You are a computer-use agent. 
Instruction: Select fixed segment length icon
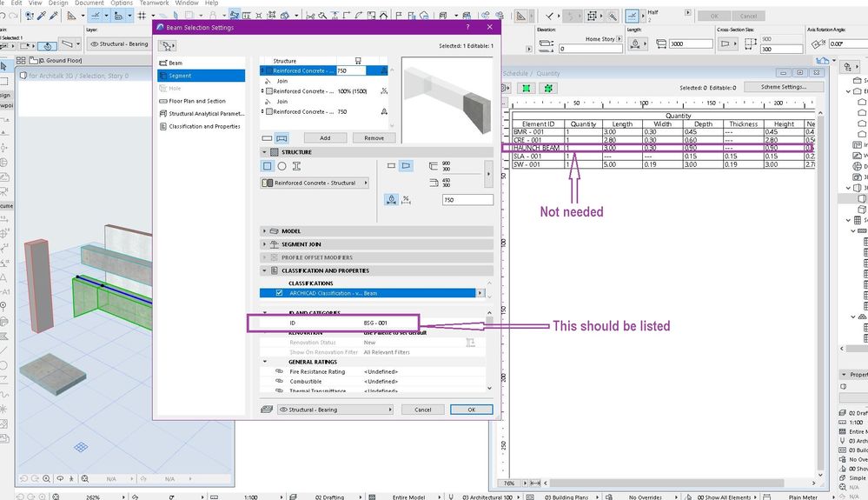tap(391, 199)
